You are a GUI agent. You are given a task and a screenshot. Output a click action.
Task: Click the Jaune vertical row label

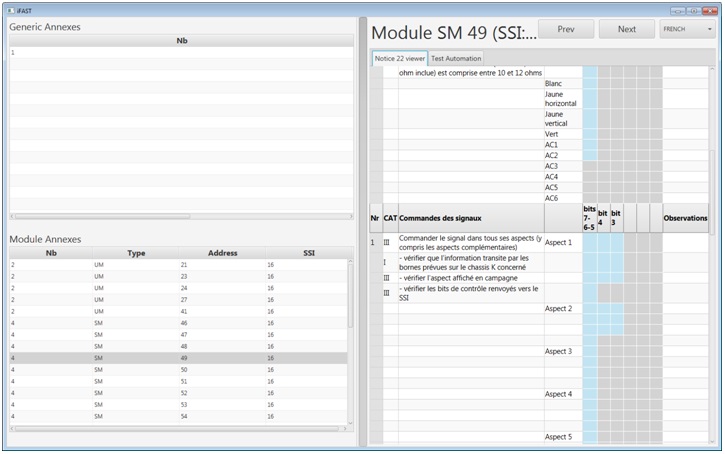pyautogui.click(x=556, y=119)
